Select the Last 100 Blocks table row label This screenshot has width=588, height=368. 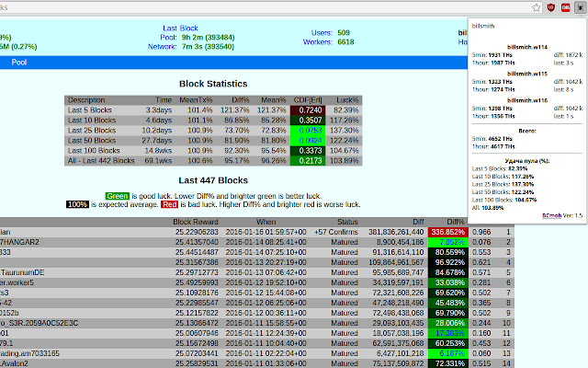click(94, 151)
